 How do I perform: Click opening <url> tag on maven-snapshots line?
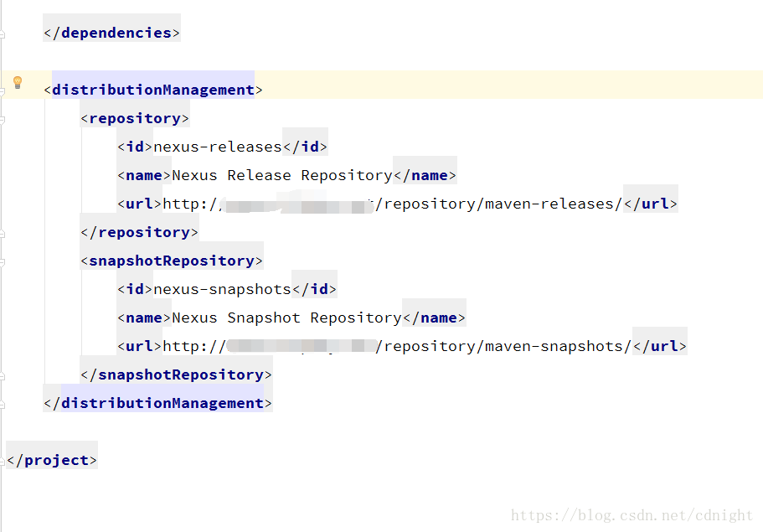click(139, 347)
